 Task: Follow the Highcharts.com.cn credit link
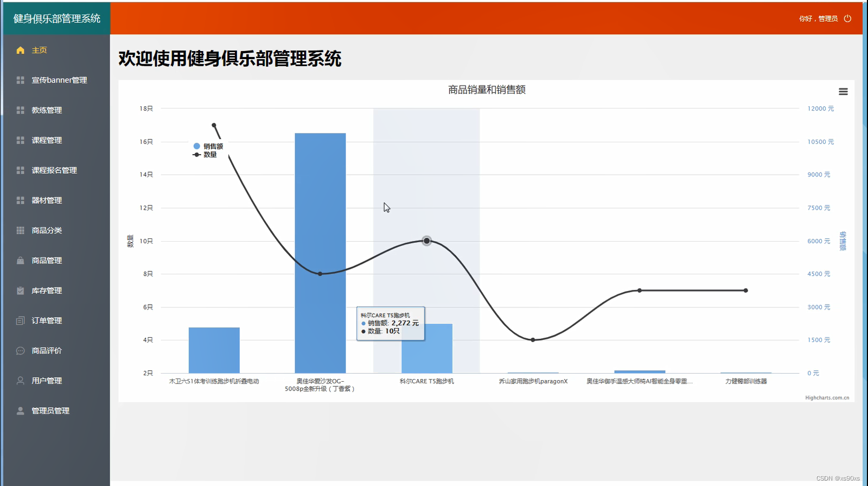coord(827,397)
